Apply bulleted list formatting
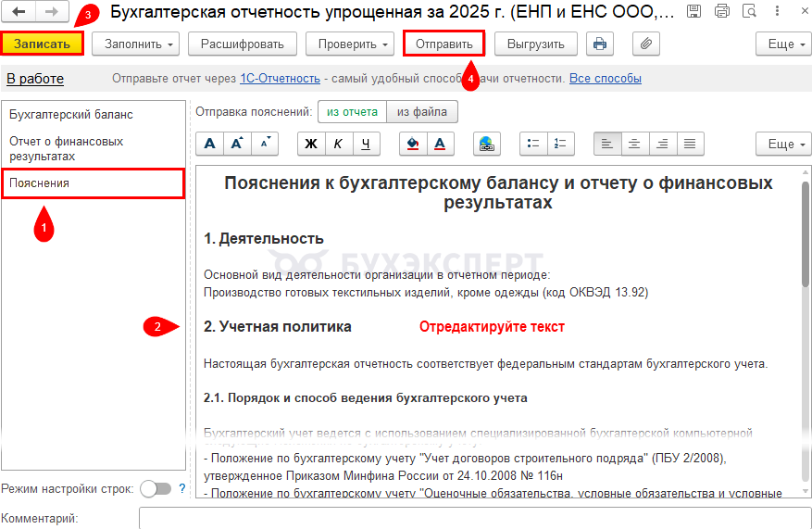Image resolution: width=812 pixels, height=529 pixels. click(x=533, y=144)
